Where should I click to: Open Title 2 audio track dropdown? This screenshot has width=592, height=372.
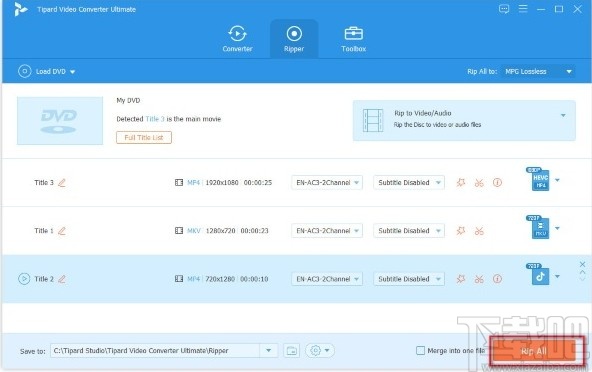327,279
